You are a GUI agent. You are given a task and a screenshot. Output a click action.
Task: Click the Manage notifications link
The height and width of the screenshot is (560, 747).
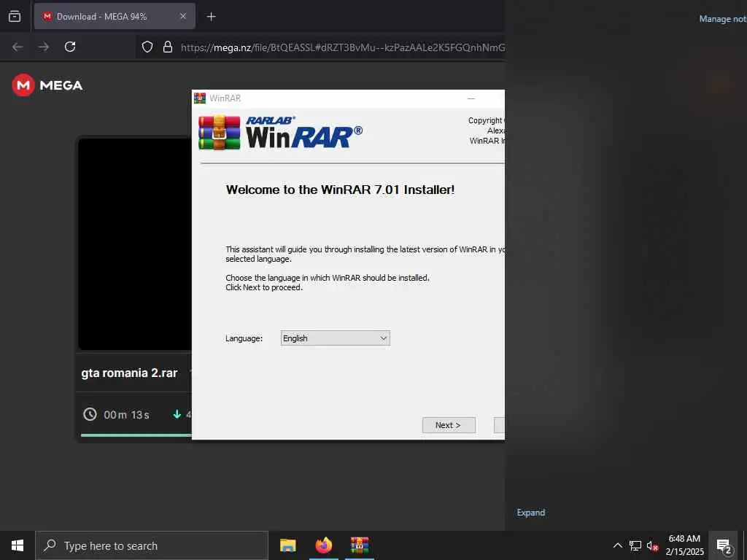pyautogui.click(x=723, y=19)
